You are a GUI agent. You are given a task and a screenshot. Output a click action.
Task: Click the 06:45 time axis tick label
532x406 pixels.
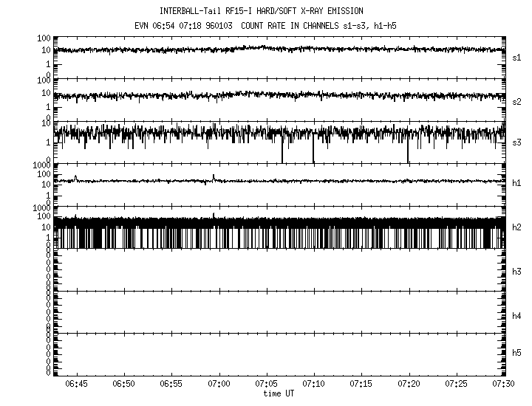(76, 385)
